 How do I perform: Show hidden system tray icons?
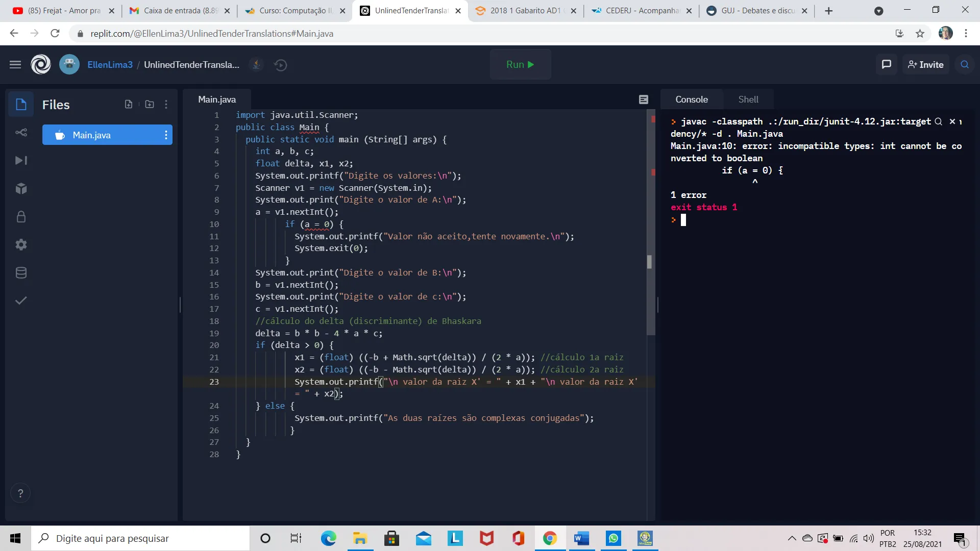[792, 538]
